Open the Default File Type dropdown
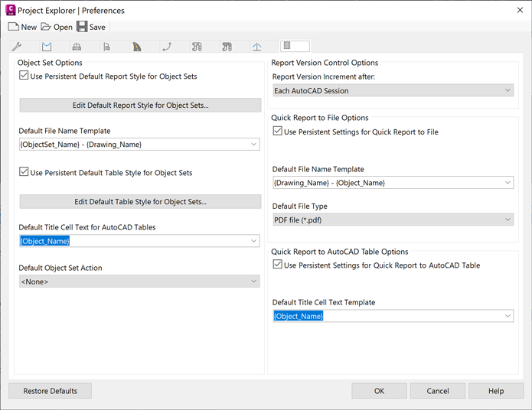532x410 pixels. (x=393, y=220)
